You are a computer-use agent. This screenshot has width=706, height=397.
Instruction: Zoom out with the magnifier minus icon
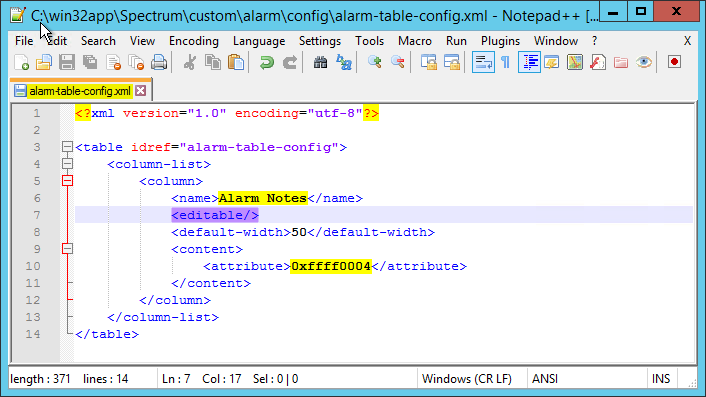(398, 62)
